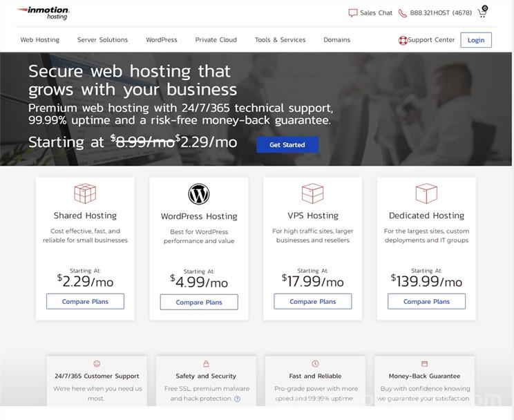Click the Support Center lifebuoy icon
Image resolution: width=514 pixels, height=420 pixels.
coord(403,40)
